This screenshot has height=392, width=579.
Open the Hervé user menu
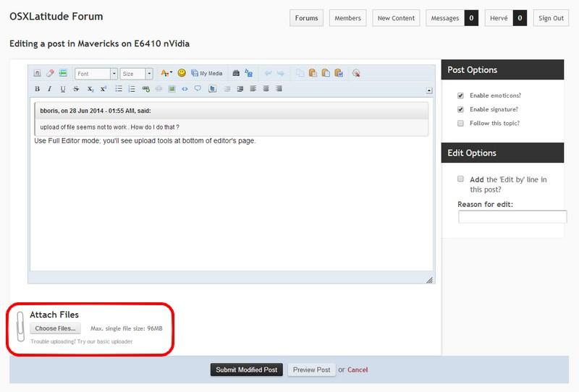pos(499,18)
